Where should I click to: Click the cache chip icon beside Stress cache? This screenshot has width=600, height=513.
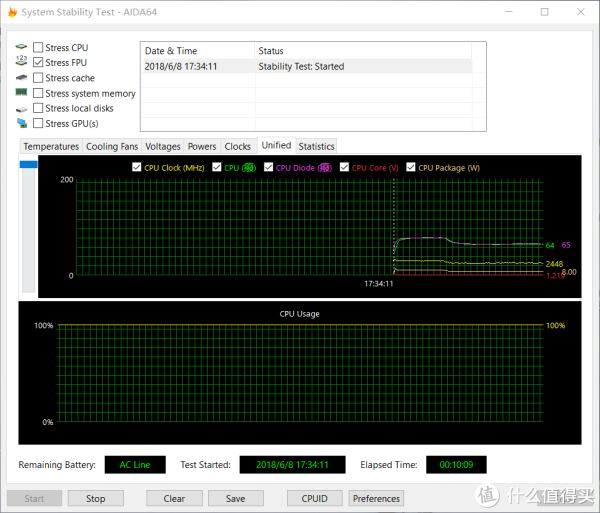coord(21,77)
